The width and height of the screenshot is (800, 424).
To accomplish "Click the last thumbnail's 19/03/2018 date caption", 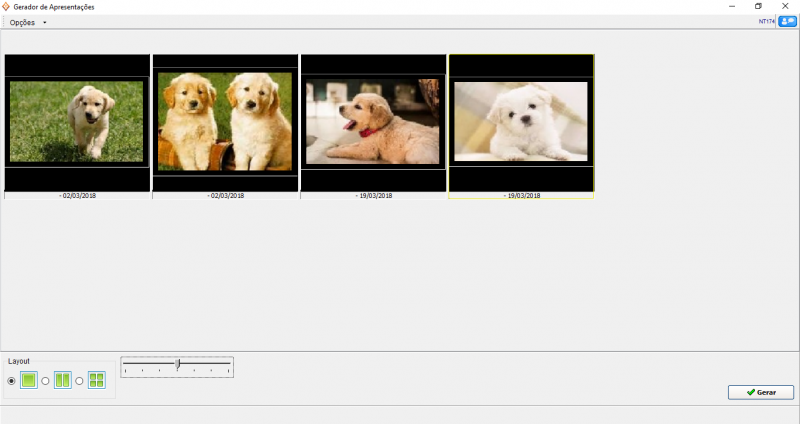I will pyautogui.click(x=521, y=196).
